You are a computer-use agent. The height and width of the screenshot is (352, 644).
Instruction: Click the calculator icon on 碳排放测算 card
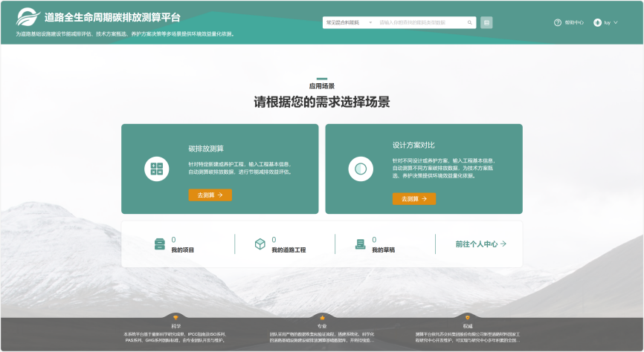tap(156, 169)
